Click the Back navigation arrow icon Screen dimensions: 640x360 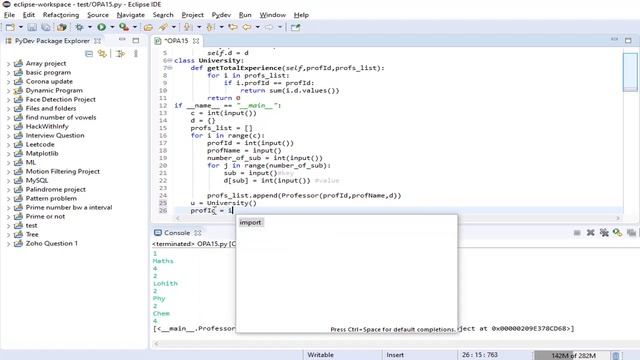247,27
